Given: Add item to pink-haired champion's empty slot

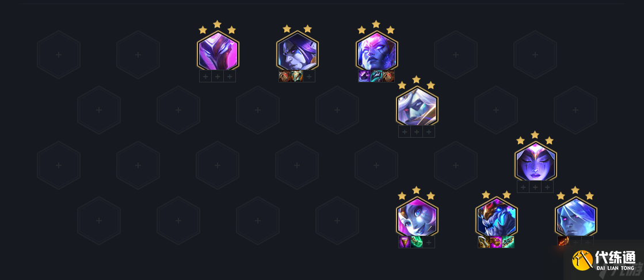Looking at the screenshot, I should (429, 242).
